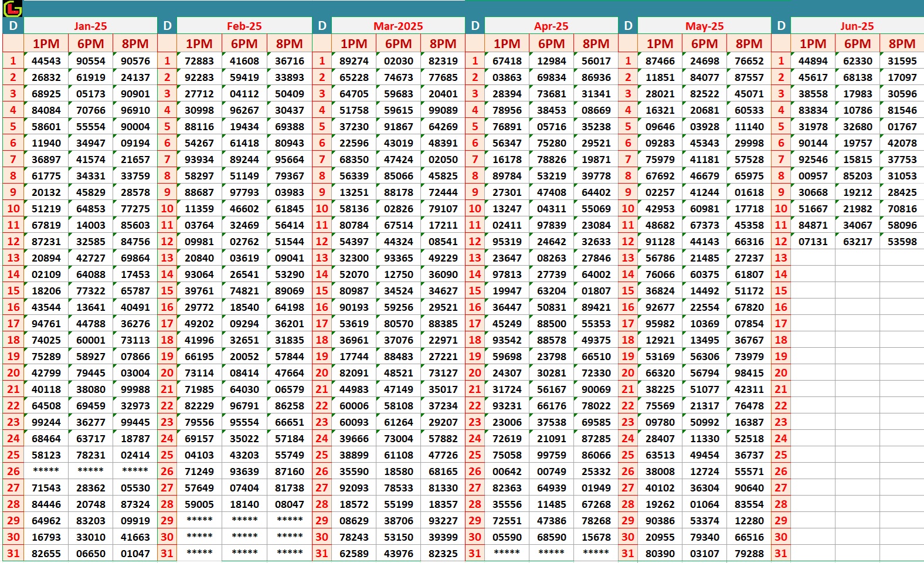Screen dimensions: 924x563
Task: Click the cell containing 82229
Action: tap(199, 406)
